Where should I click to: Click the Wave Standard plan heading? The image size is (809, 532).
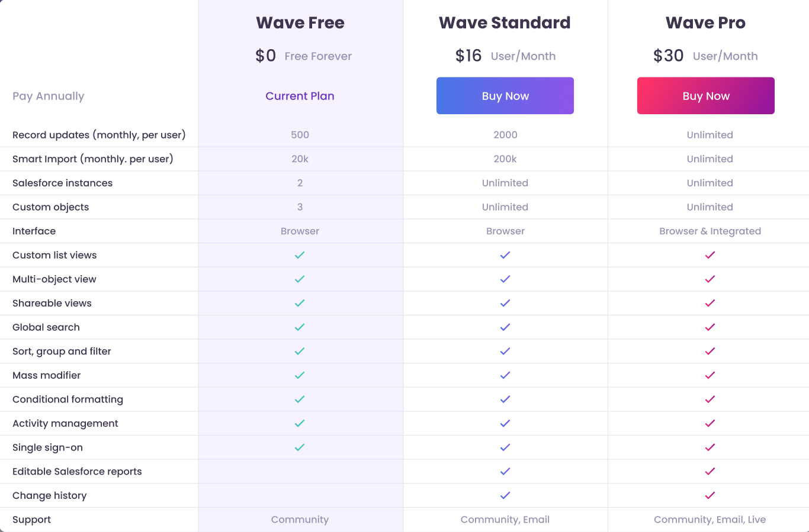point(505,22)
